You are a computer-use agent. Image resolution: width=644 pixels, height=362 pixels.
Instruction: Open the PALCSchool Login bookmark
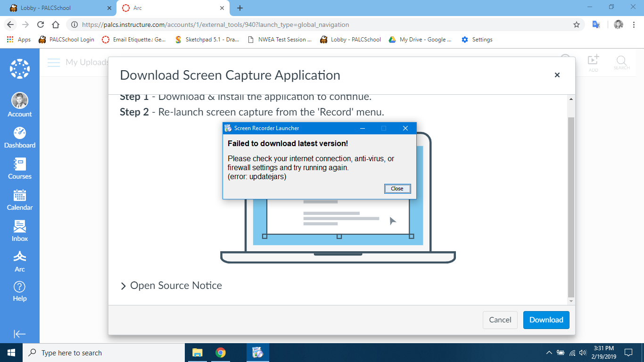tap(66, 40)
